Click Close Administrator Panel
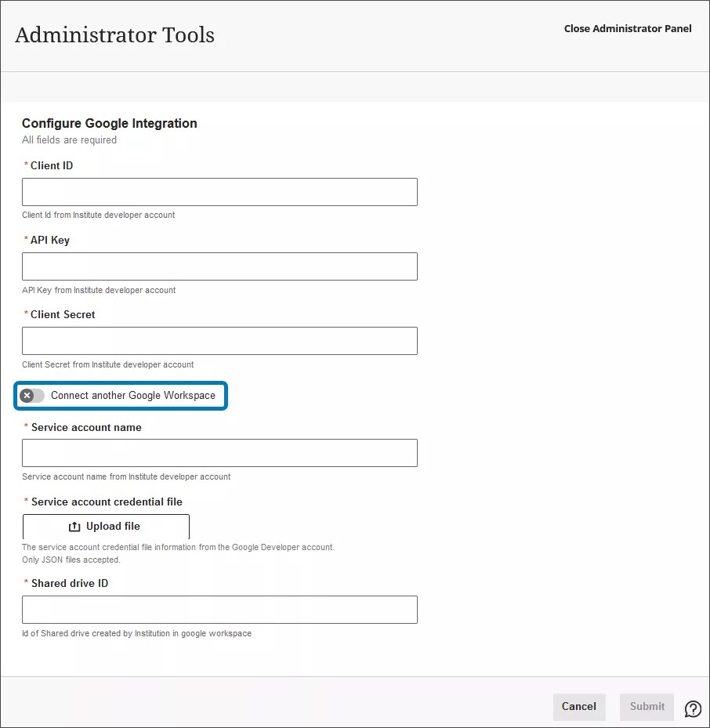Viewport: 710px width, 728px height. [x=627, y=28]
